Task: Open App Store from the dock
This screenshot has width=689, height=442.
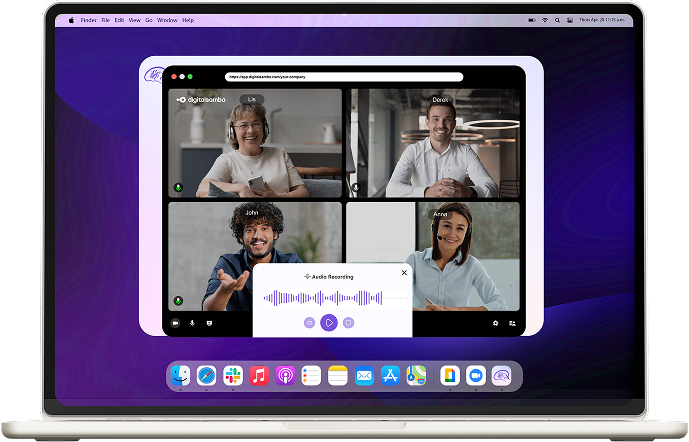Action: coord(390,376)
